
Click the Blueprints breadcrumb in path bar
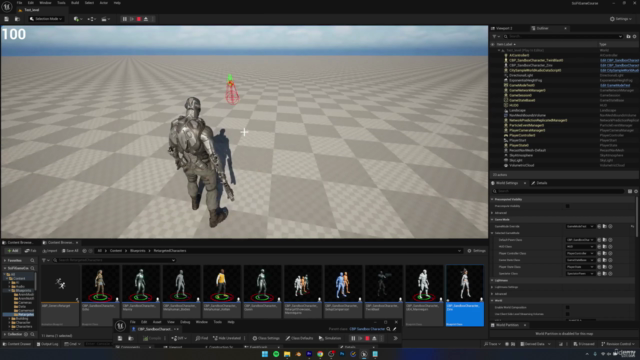pos(138,251)
